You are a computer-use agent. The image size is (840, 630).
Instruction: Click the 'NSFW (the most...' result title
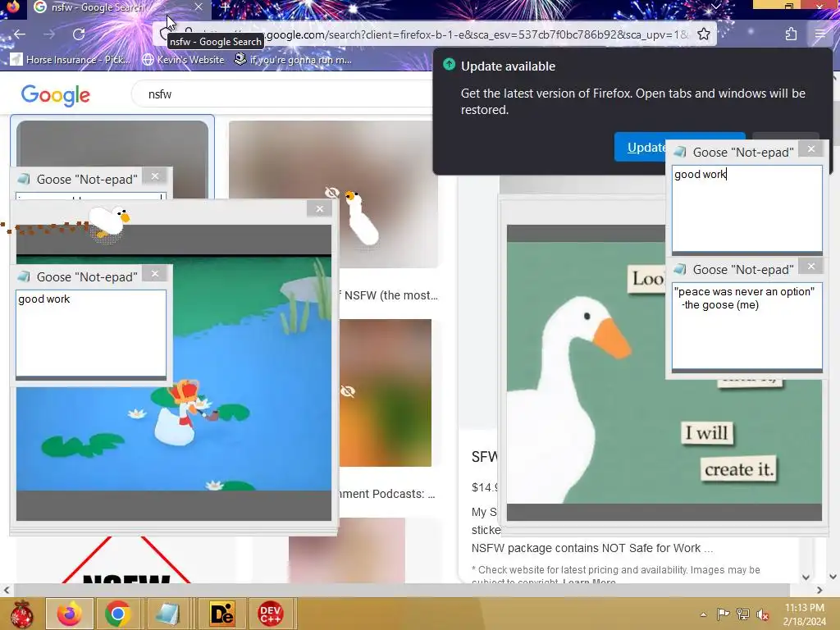(390, 295)
